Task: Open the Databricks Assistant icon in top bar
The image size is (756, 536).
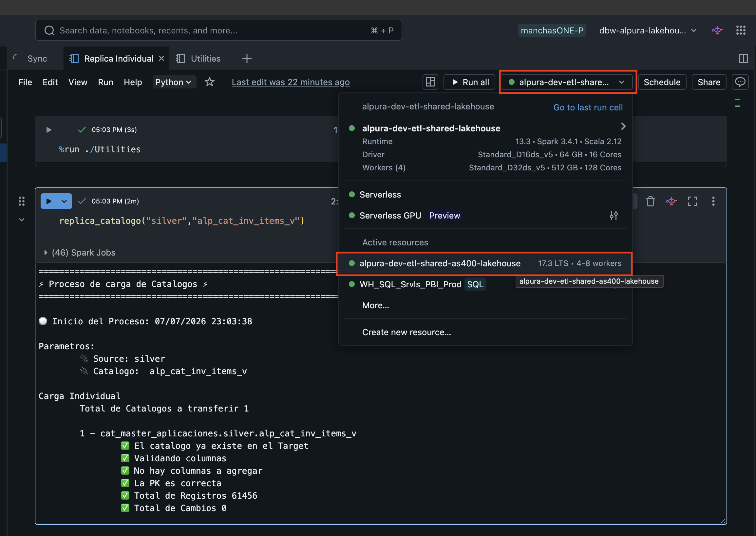Action: click(x=717, y=30)
